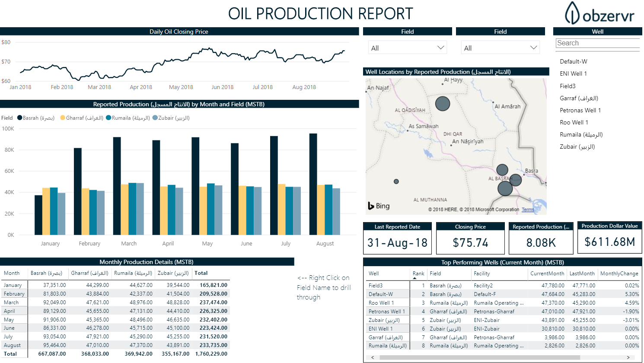Select Petronas Well 1 row in wells table
The width and height of the screenshot is (644, 363).
coord(503,312)
